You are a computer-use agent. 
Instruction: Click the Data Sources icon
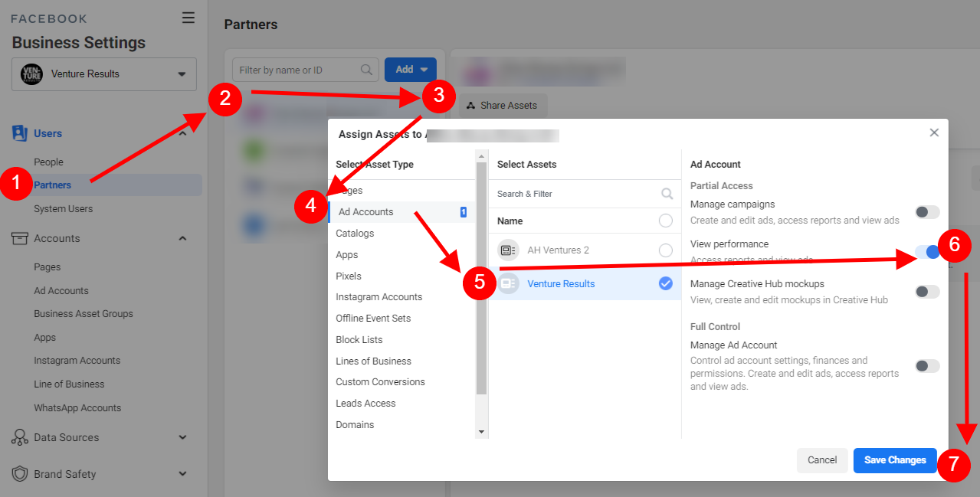20,437
